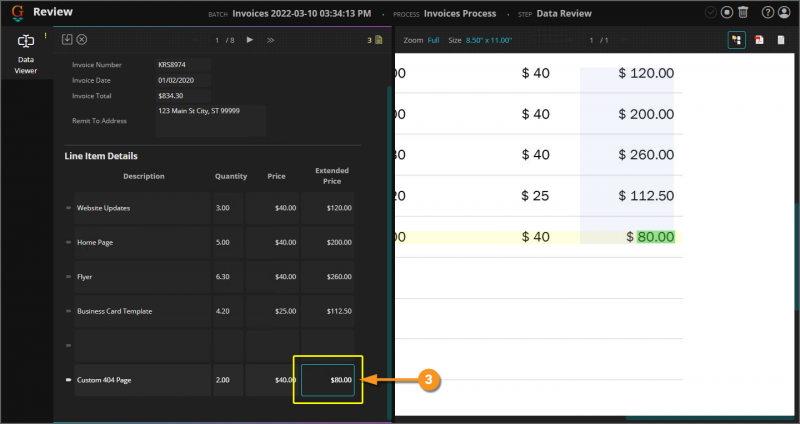Click the $ 260.00 amount in document image
The width and height of the screenshot is (800, 424).
click(x=646, y=155)
